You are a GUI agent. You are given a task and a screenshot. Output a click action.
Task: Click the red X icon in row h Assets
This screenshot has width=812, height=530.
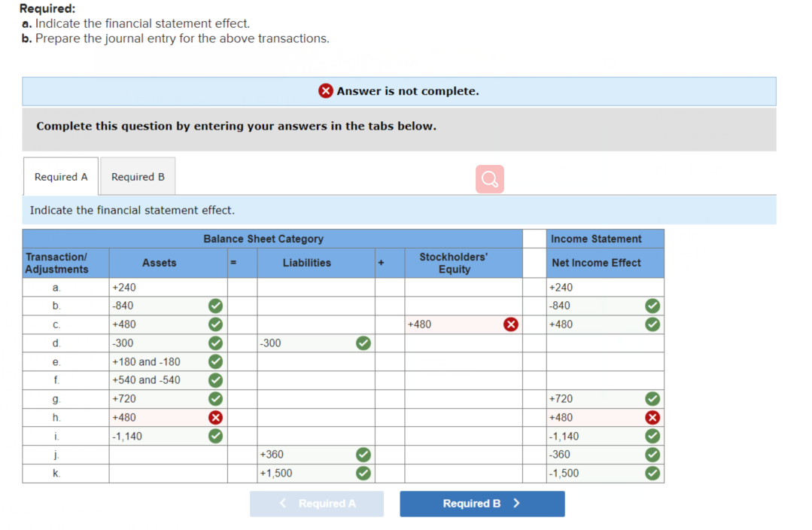215,417
